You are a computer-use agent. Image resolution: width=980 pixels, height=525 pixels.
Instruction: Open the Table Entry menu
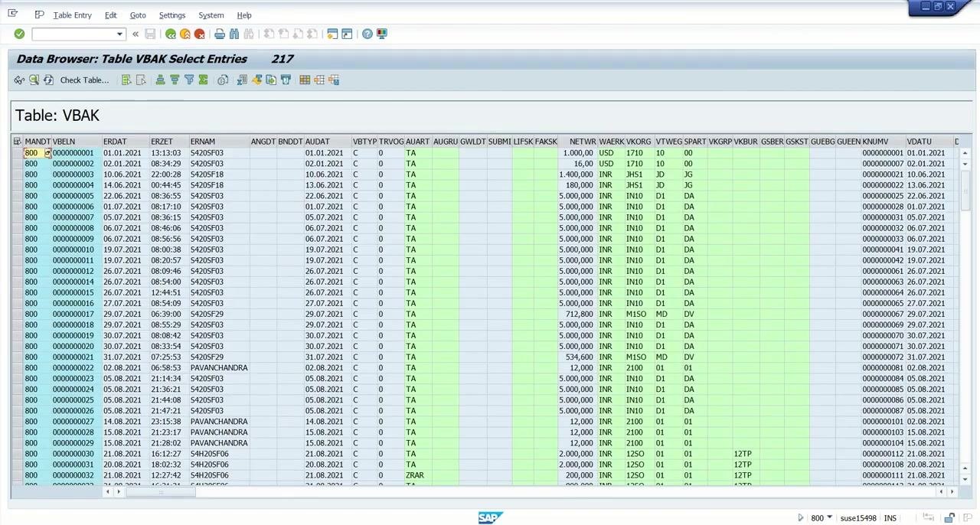click(72, 15)
